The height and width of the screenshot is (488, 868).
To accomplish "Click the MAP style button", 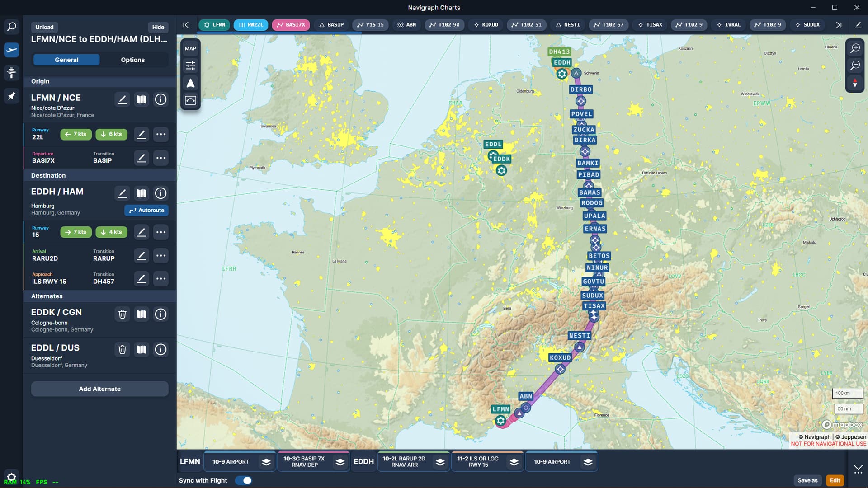I will click(x=190, y=48).
